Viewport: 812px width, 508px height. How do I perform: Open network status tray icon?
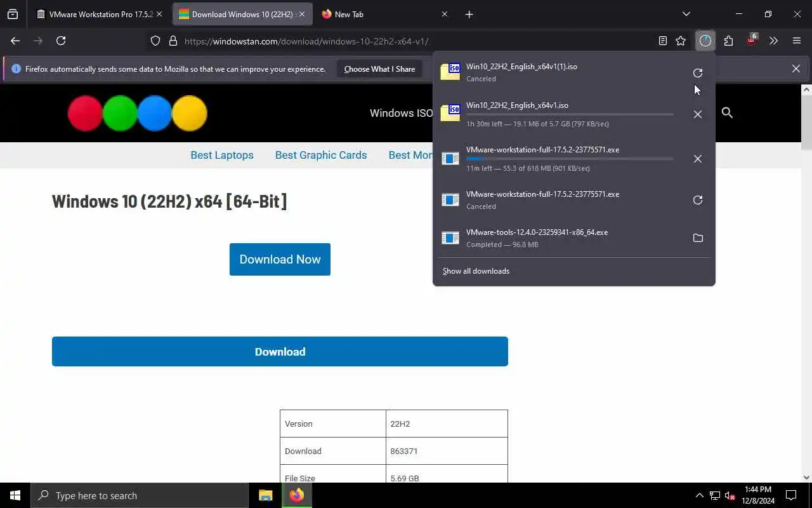[715, 495]
